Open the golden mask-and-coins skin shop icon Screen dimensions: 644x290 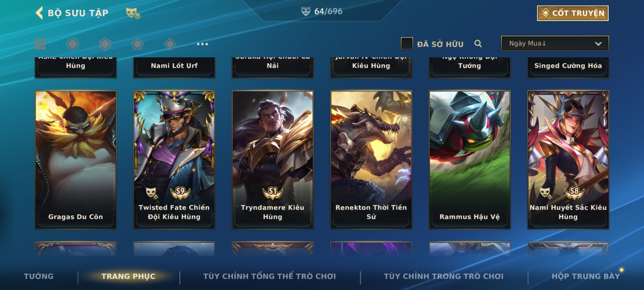(133, 13)
